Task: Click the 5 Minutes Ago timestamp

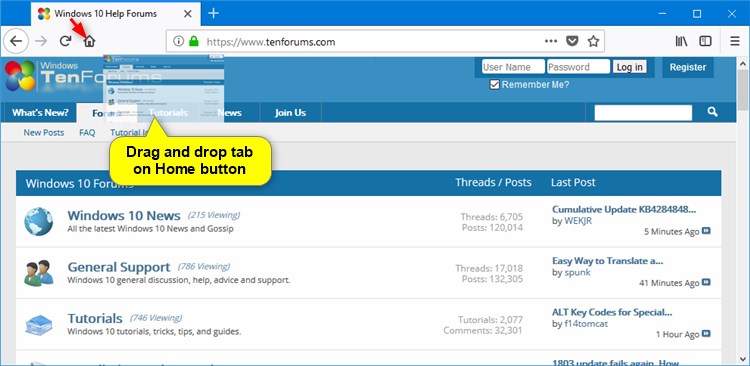Action: tap(672, 232)
